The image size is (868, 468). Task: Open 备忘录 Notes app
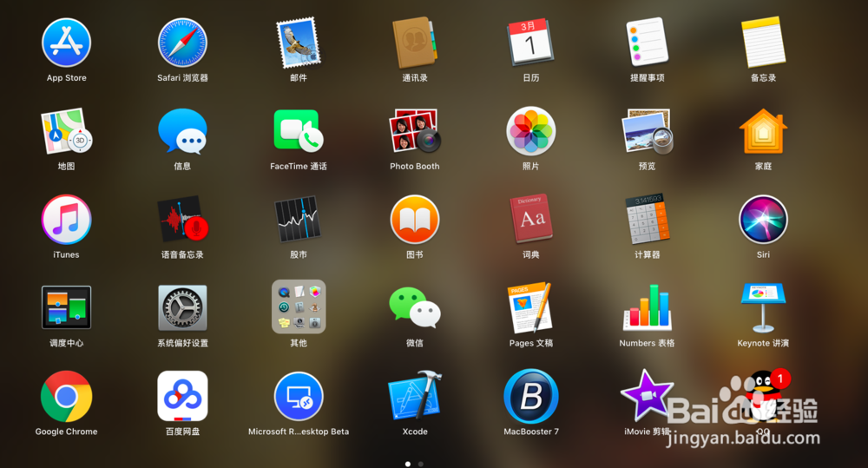763,43
